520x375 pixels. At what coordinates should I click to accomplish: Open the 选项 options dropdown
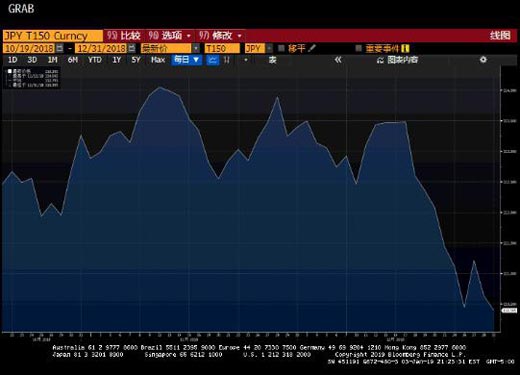coord(169,35)
